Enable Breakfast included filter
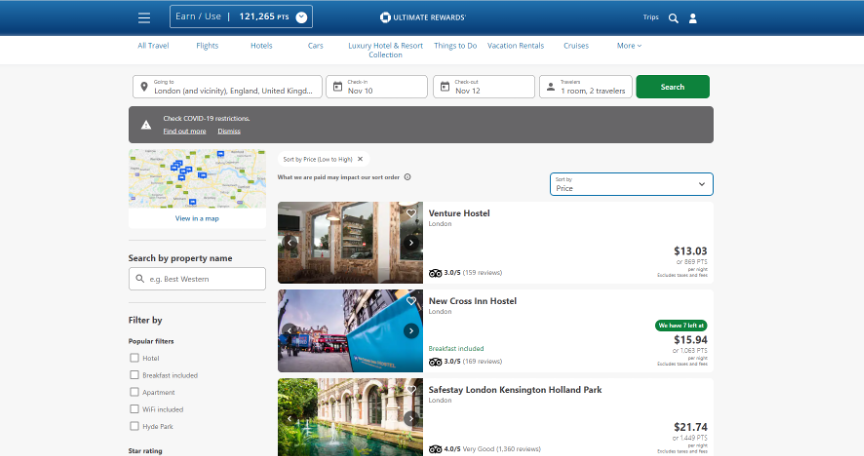The image size is (864, 456). pos(134,375)
